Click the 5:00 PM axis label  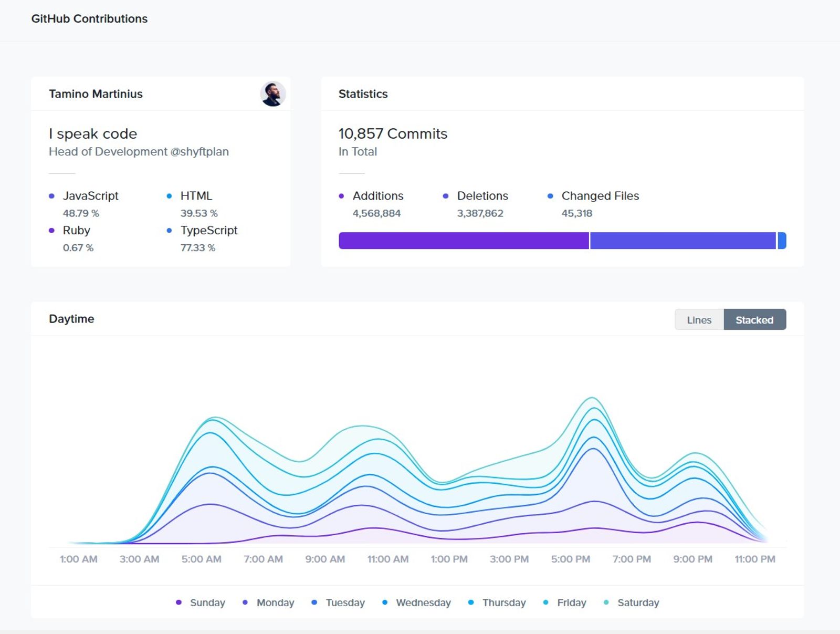coord(570,559)
